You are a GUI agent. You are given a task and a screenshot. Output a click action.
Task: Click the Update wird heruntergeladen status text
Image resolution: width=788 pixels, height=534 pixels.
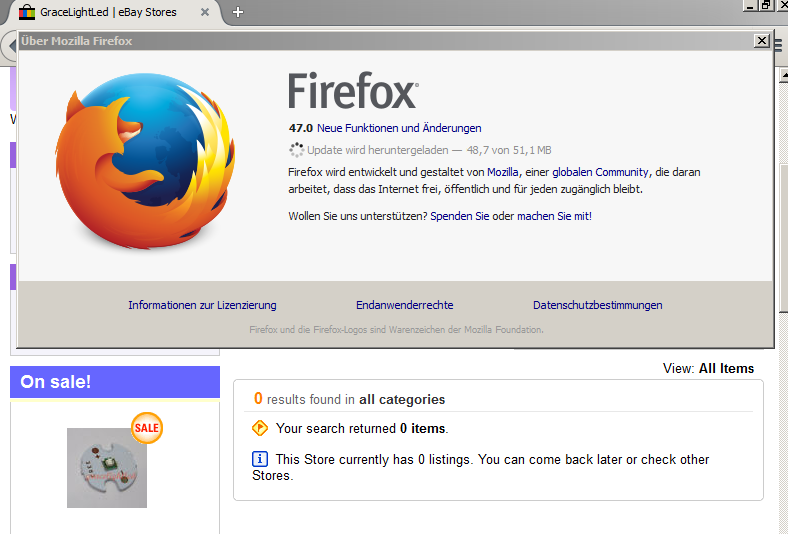[x=429, y=150]
